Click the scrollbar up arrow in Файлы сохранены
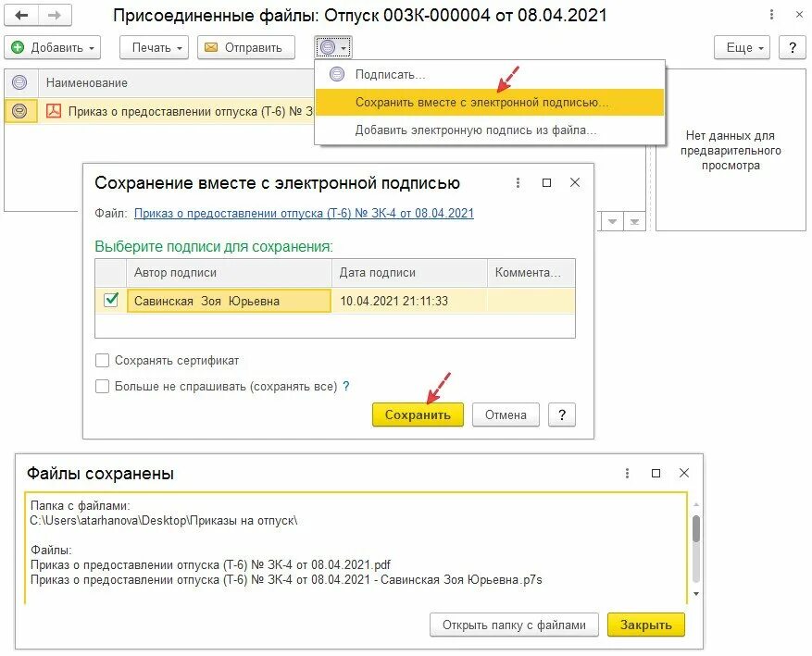Image resolution: width=812 pixels, height=656 pixels. point(696,504)
